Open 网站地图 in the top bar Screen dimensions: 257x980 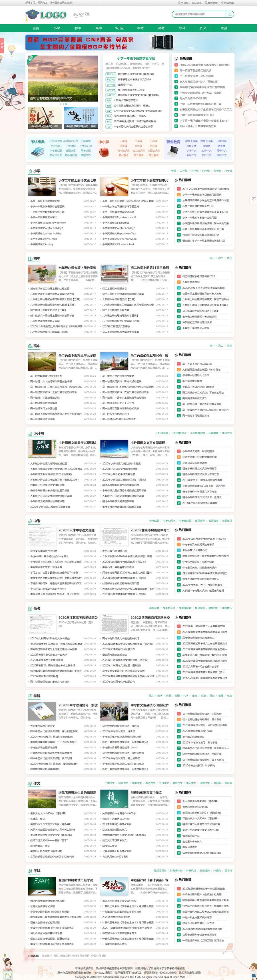tap(227, 3)
